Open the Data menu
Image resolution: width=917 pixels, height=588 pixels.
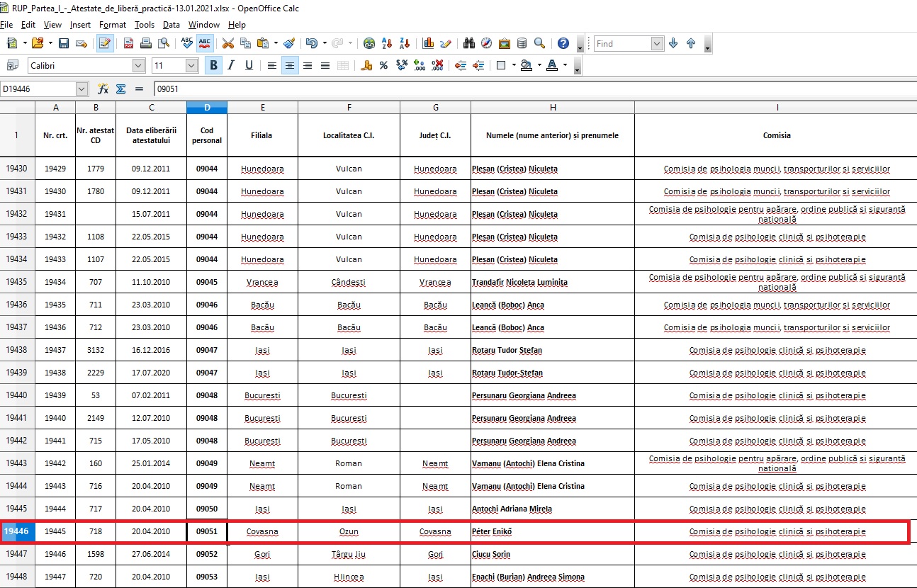171,25
